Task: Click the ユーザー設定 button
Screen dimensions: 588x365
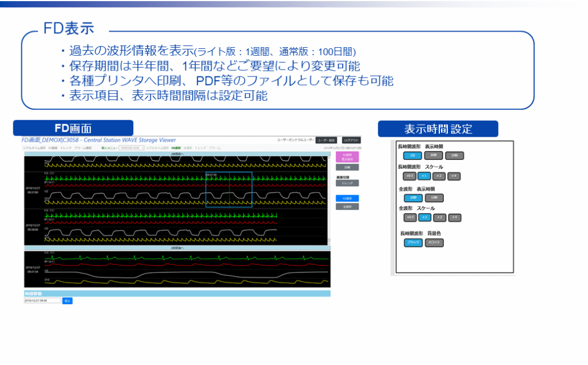Action: point(327,140)
